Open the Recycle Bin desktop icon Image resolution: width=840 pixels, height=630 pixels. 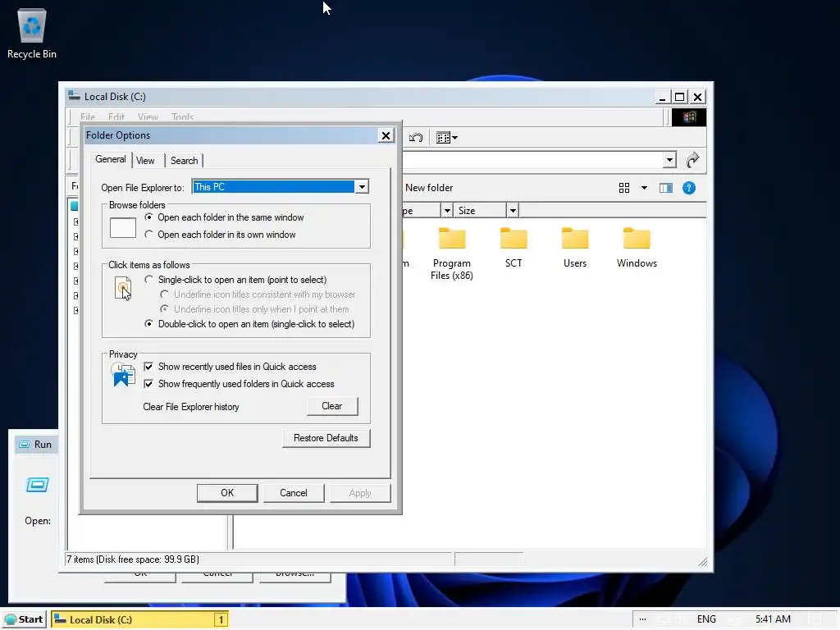pos(32,33)
